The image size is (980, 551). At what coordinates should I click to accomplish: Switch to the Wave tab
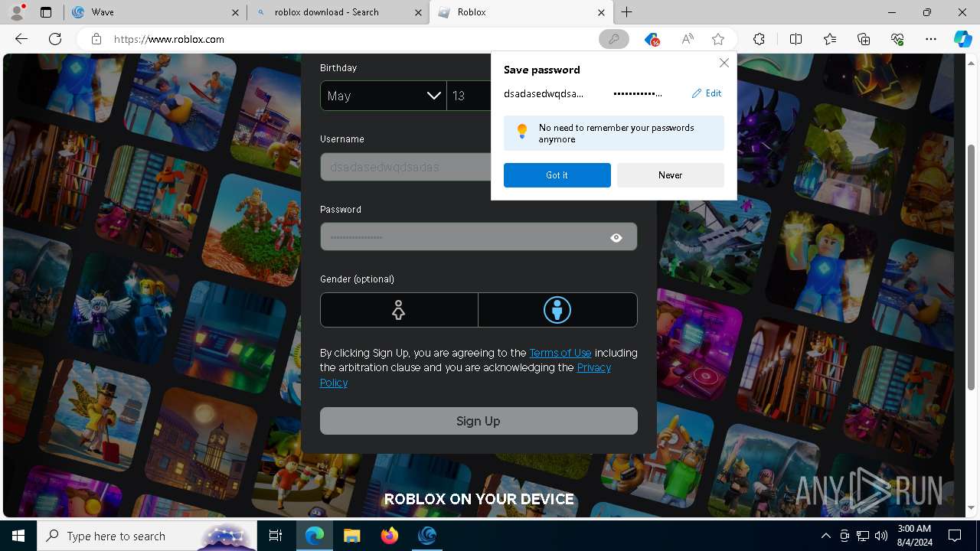coord(155,12)
